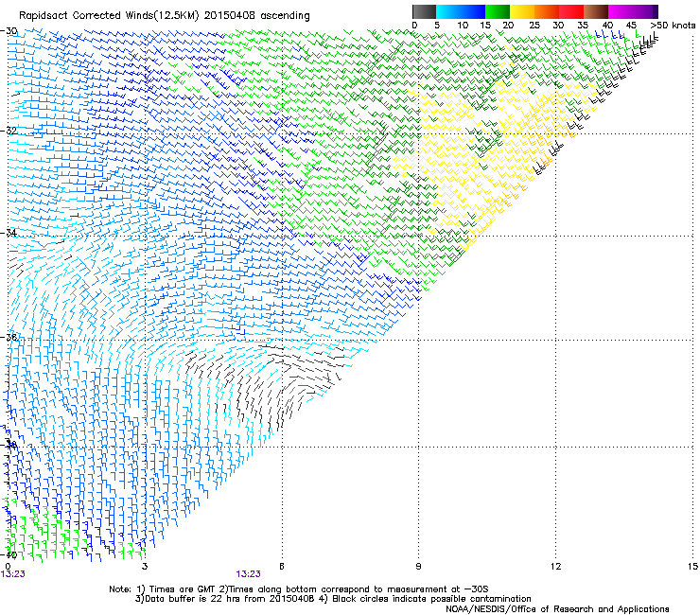
Task: Click 'Black circles indicate possible contamination' note
Action: coord(431,599)
